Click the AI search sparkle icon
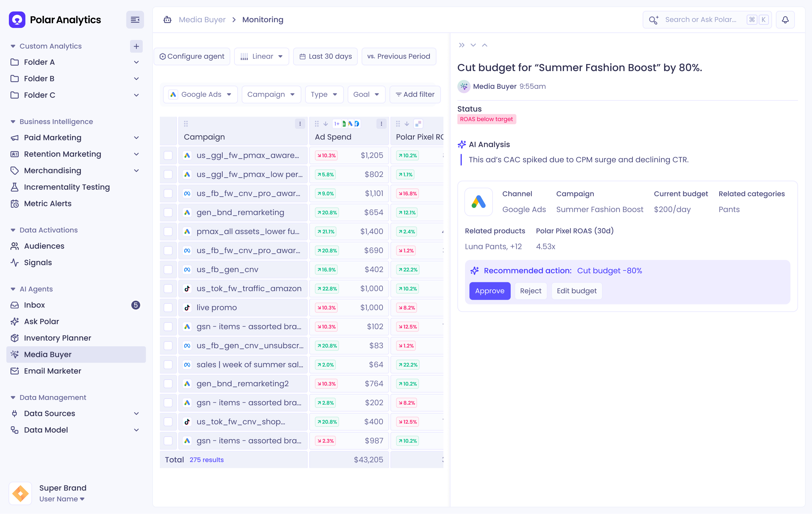 [x=653, y=20]
